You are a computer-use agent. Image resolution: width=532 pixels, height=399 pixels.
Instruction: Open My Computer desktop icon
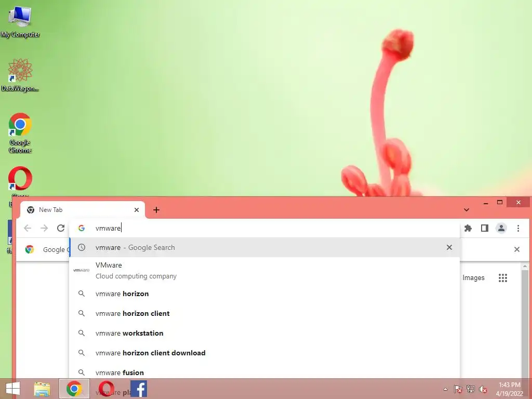(x=20, y=22)
